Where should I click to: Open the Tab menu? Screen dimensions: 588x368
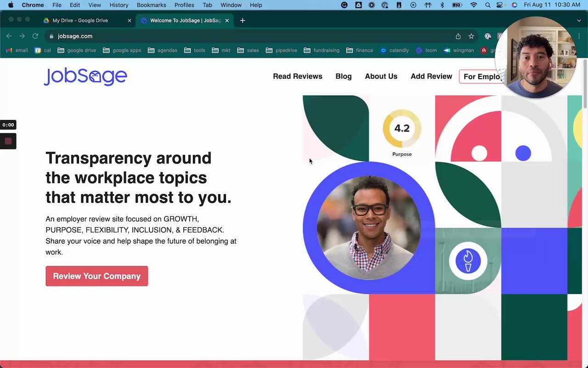[208, 5]
